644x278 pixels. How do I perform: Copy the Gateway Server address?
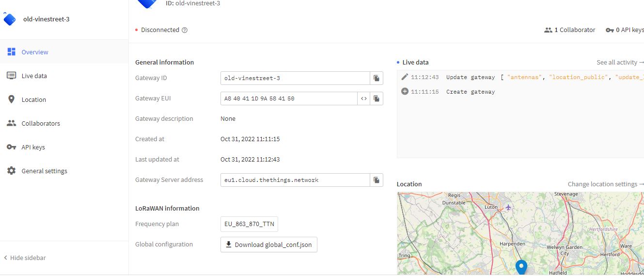tap(376, 180)
